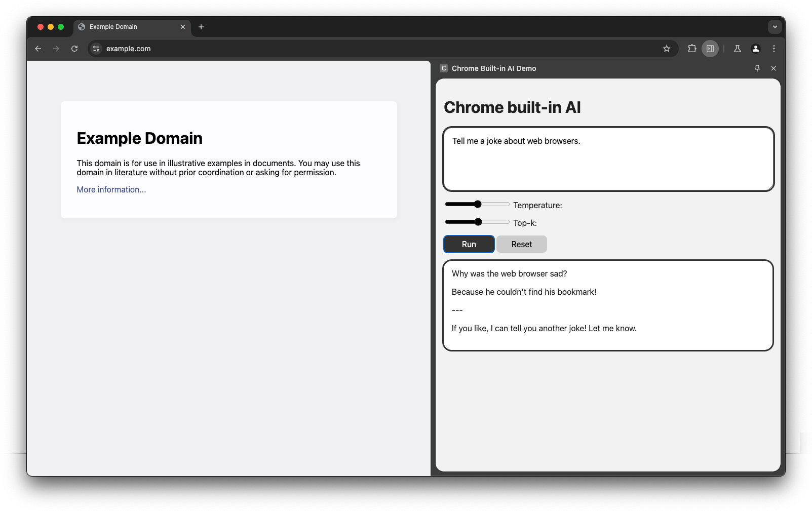Click the 'Why was the web browser sad?' line

pyautogui.click(x=510, y=273)
